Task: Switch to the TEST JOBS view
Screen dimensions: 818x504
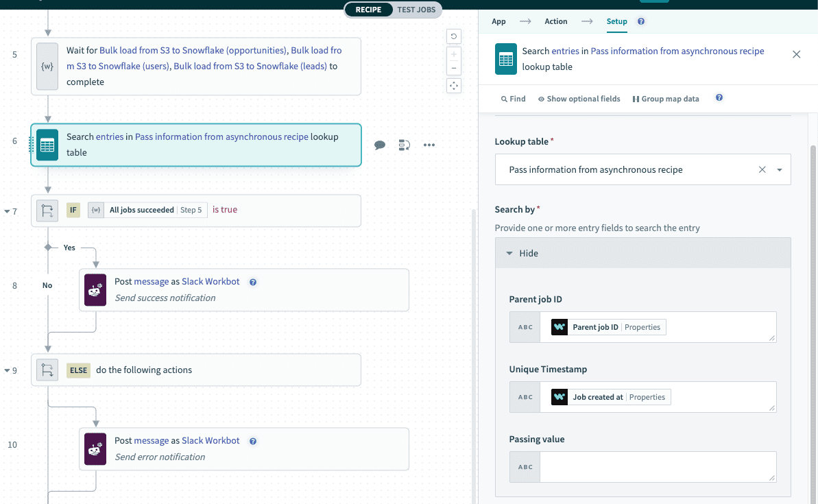Action: coord(416,10)
